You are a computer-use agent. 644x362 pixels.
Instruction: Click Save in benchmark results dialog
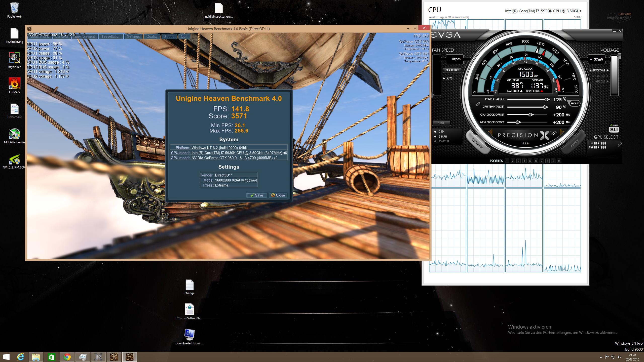pos(256,195)
